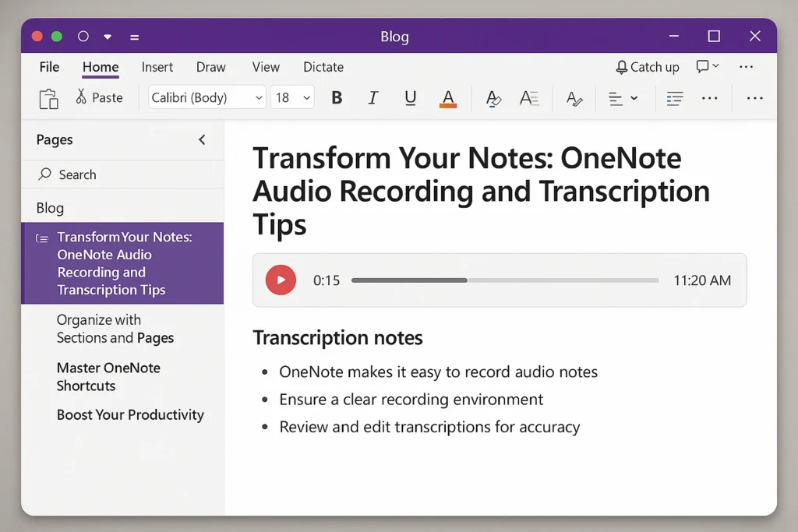
Task: Play the audio recording
Action: [281, 280]
